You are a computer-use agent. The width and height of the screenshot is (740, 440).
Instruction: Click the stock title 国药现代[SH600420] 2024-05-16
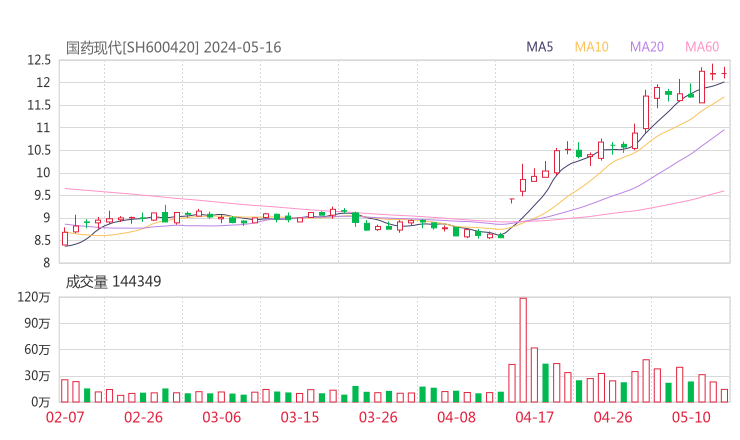[173, 48]
